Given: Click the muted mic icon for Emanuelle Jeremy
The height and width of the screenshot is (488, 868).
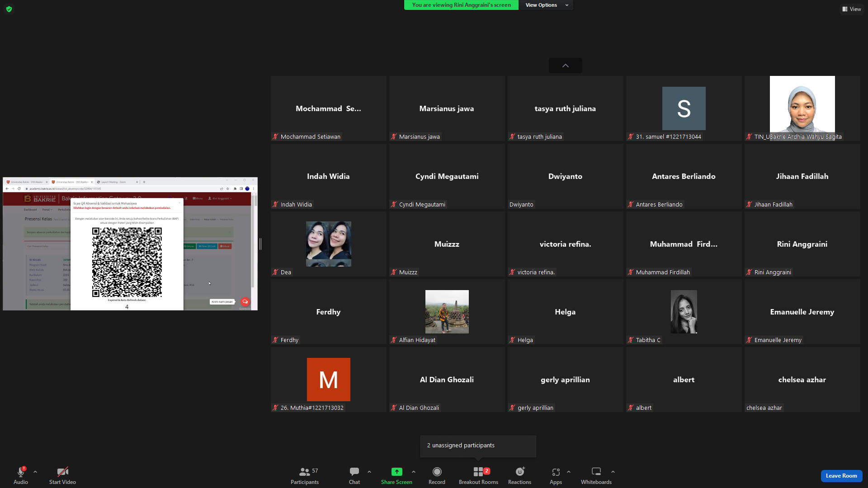Looking at the screenshot, I should [x=749, y=340].
